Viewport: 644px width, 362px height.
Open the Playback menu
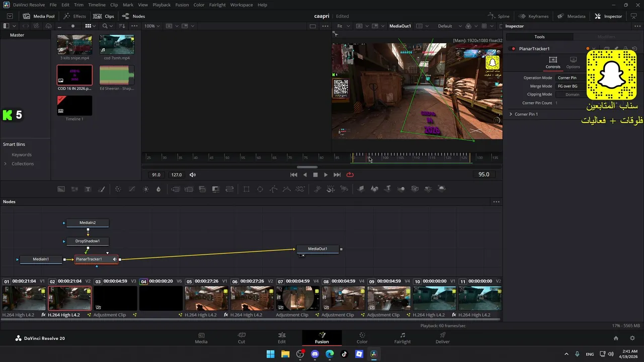162,5
